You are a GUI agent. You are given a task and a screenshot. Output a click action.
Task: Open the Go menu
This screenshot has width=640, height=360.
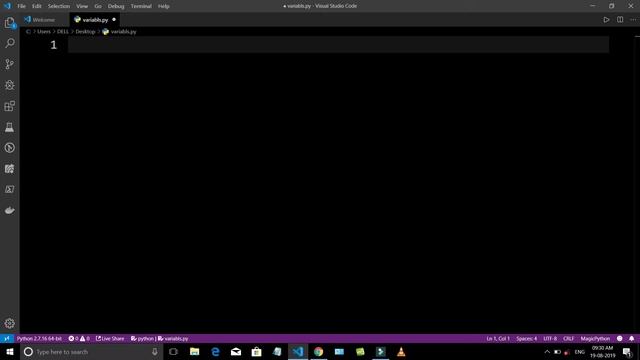98,6
